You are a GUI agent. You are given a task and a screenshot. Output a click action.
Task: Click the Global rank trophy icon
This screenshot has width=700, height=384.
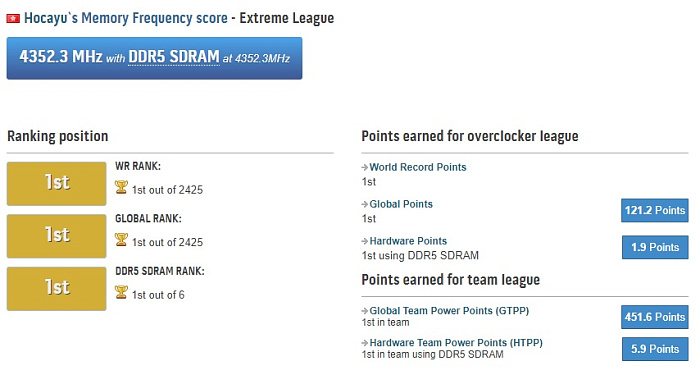(121, 240)
